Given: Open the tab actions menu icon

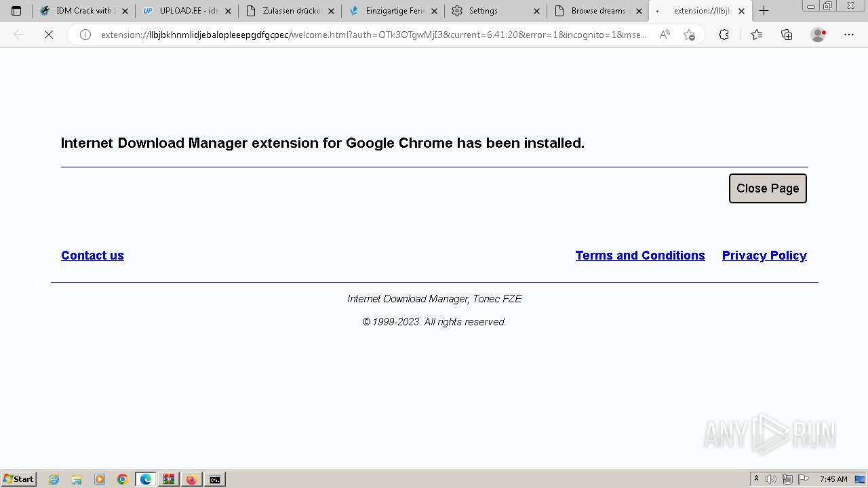Looking at the screenshot, I should point(16,11).
